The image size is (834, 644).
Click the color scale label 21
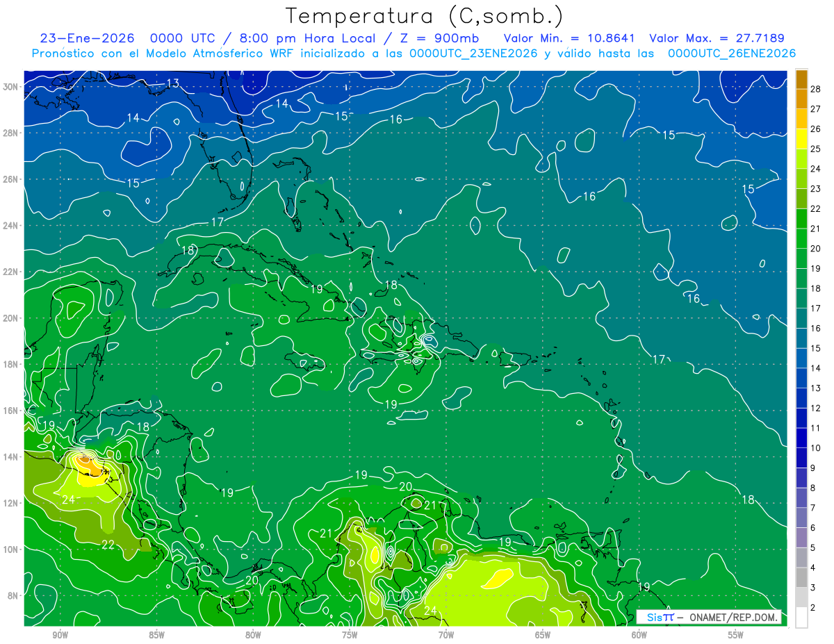click(x=816, y=229)
